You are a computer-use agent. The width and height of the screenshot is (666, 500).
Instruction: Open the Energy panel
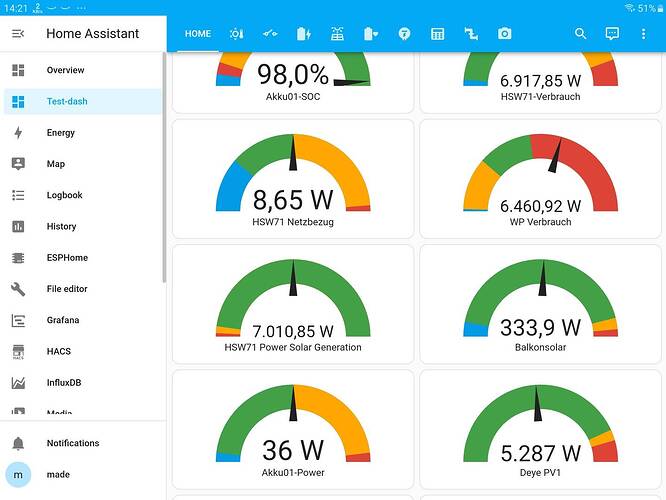point(82,133)
